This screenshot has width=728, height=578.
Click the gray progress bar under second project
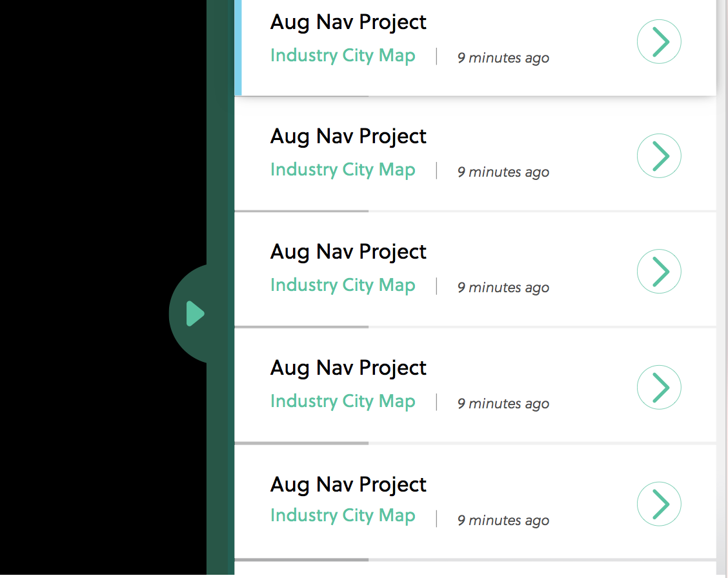[301, 211]
